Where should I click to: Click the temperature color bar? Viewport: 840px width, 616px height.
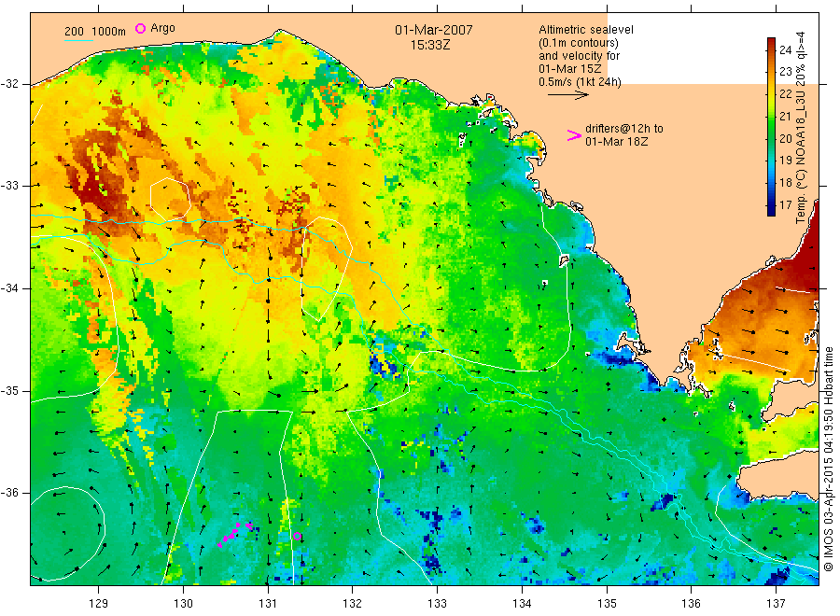772,126
